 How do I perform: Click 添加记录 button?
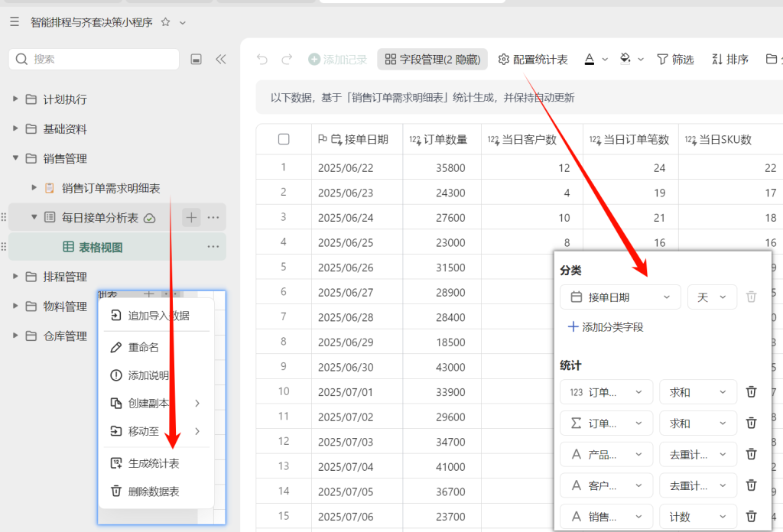pos(337,60)
